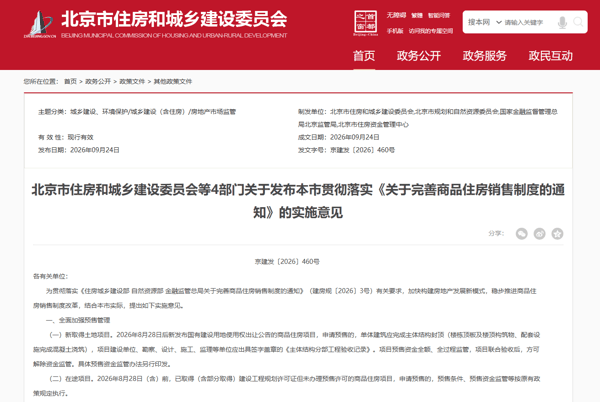Share the article via WeChat icon

522,233
